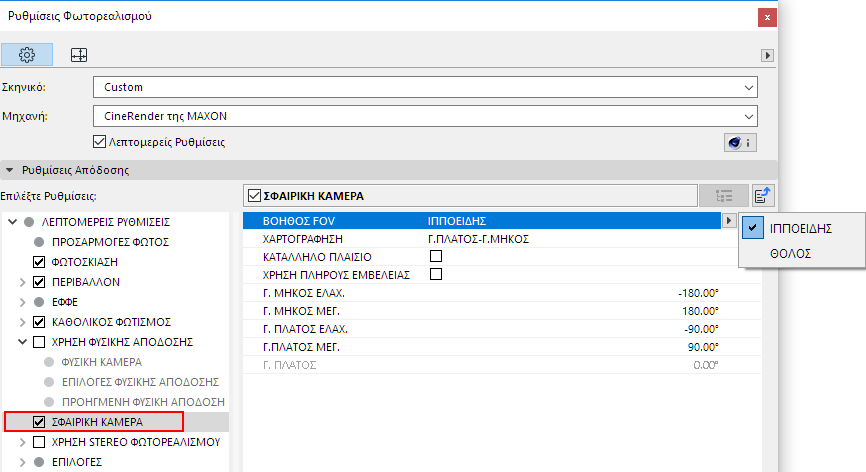Switch to the size settings tab icon
866x472 pixels.
coord(79,55)
